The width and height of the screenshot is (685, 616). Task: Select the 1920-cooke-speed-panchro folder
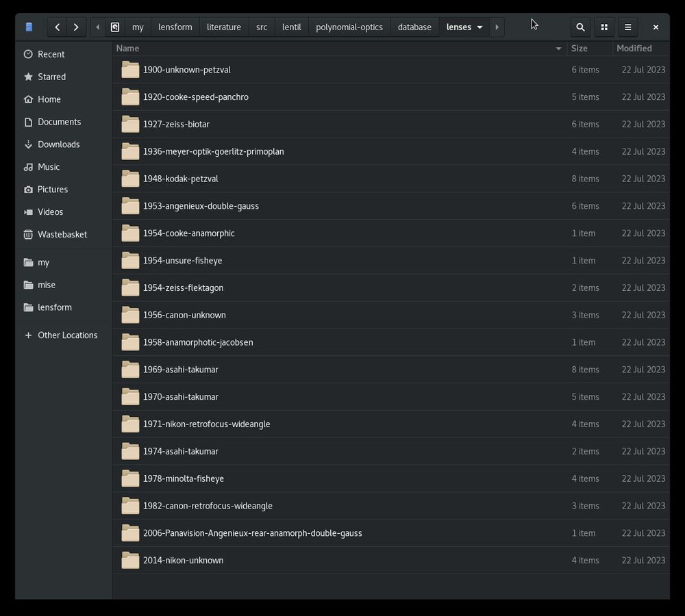click(391, 97)
